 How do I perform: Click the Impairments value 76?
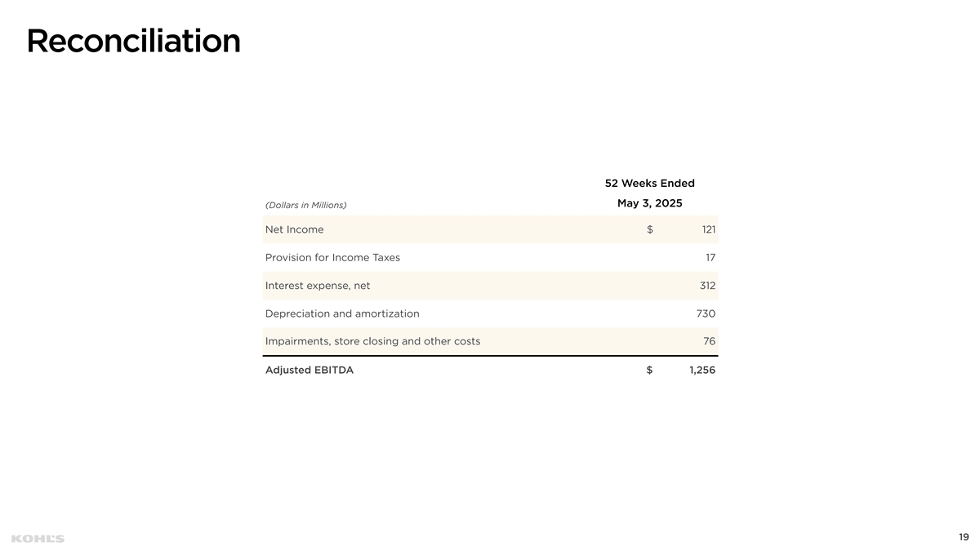click(709, 341)
